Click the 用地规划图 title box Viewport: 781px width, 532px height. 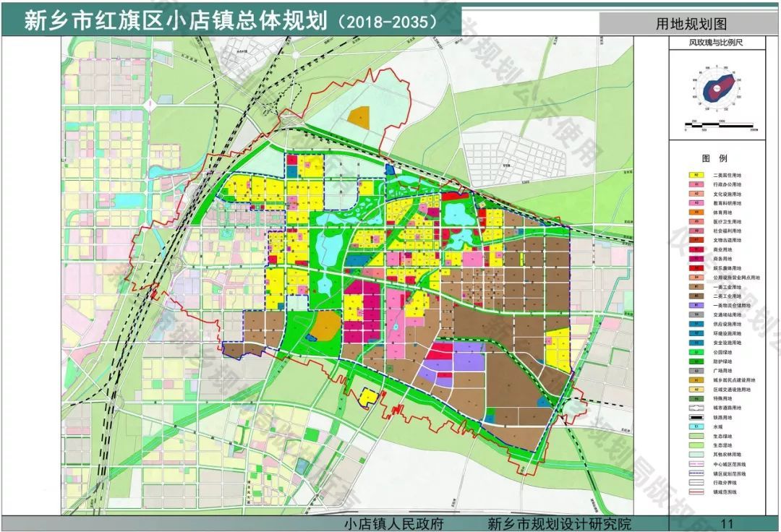click(x=690, y=24)
